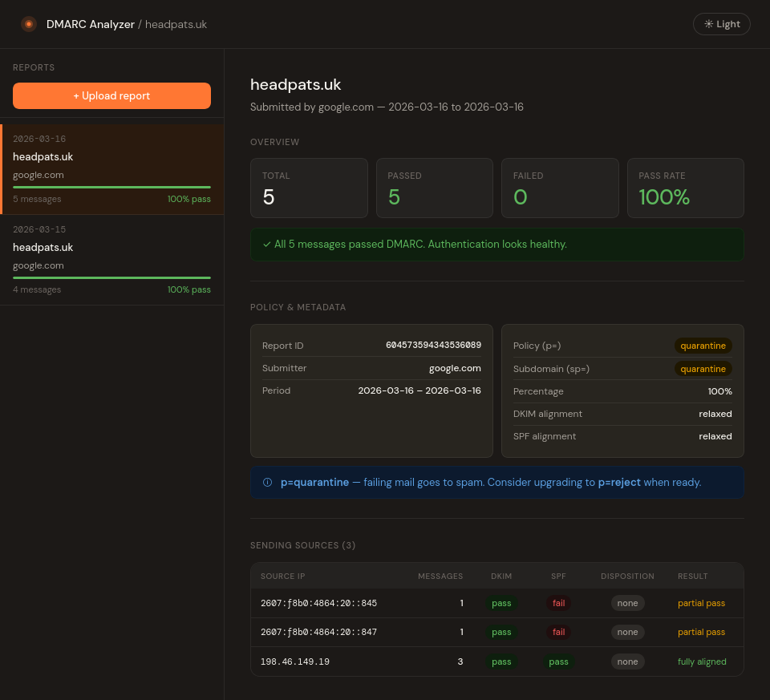Select source IP row 198.46.149.19
Screen dimensions: 770x700
(295, 662)
